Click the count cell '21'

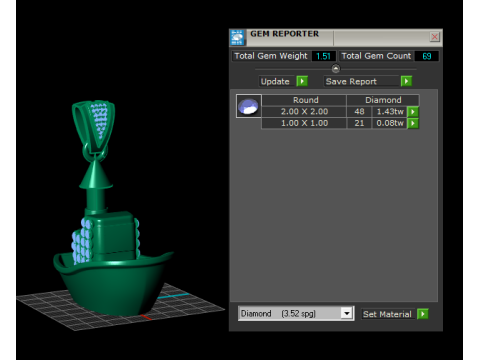tap(359, 123)
